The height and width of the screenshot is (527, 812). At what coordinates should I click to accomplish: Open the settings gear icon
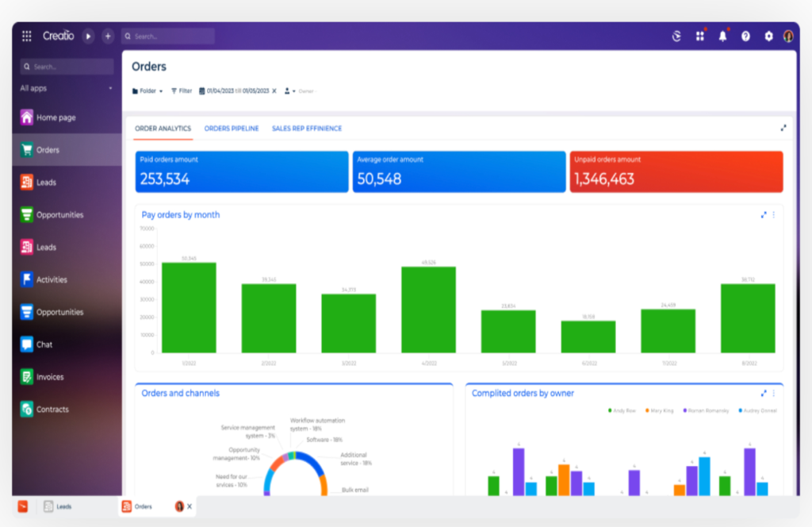click(768, 36)
